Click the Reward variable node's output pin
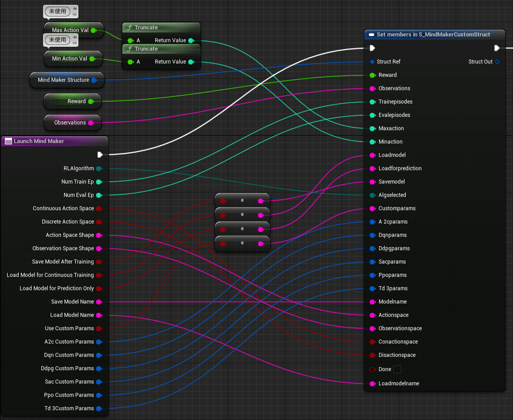The height and width of the screenshot is (420, 513). coord(91,101)
